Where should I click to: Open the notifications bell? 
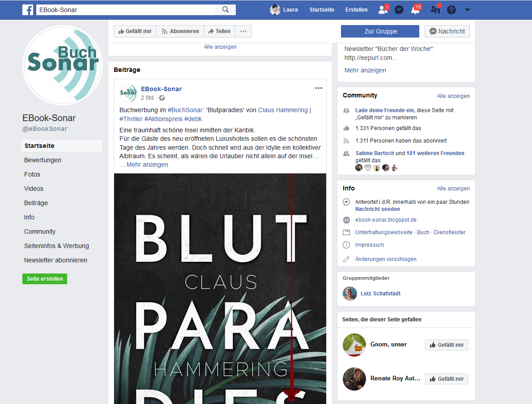[415, 10]
